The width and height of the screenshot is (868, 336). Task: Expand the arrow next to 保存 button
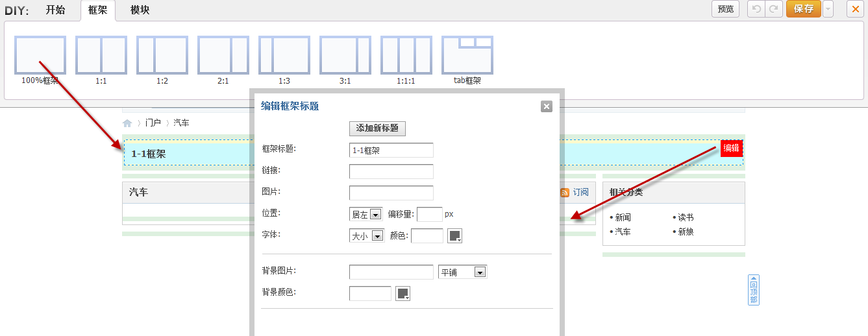coord(828,9)
